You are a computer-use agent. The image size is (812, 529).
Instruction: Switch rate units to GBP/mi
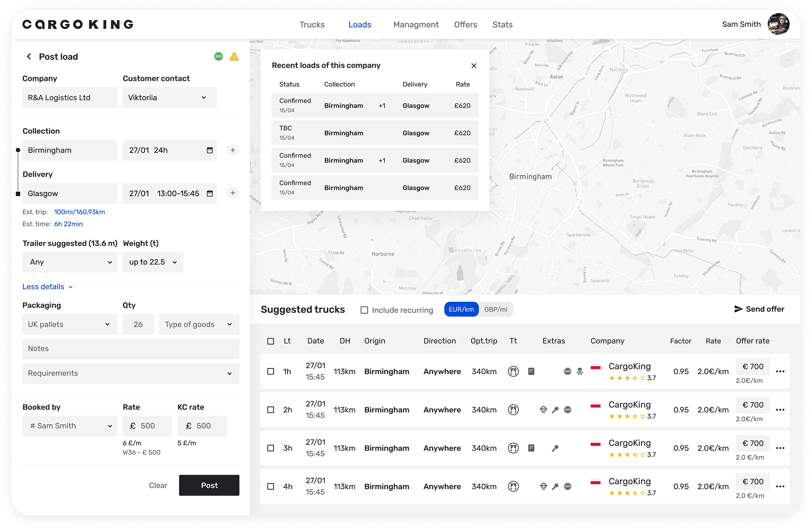(495, 309)
